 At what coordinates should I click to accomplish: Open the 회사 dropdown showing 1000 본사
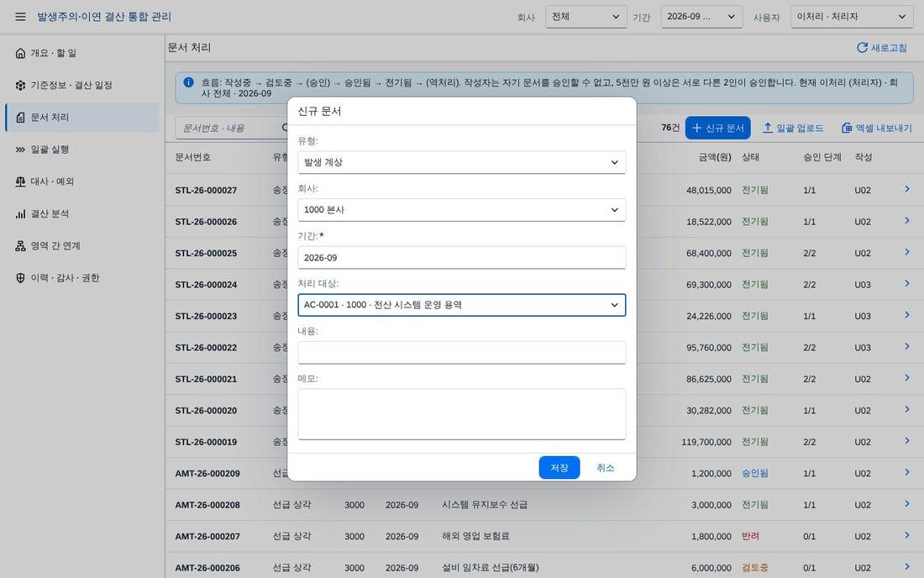461,210
